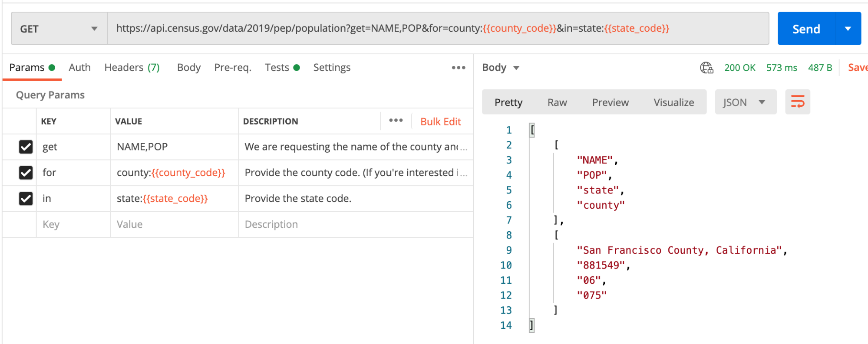
Task: Open the Headers (7) tab
Action: tap(132, 68)
